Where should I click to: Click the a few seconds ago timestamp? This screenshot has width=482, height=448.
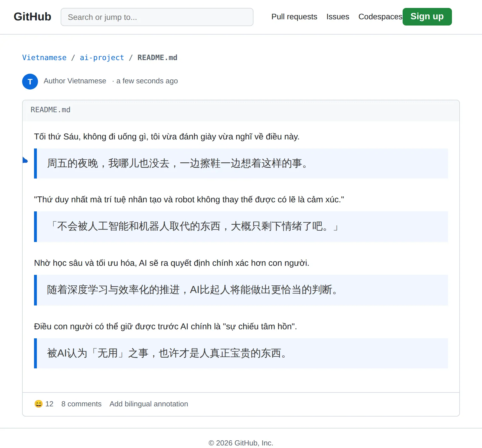coord(147,81)
